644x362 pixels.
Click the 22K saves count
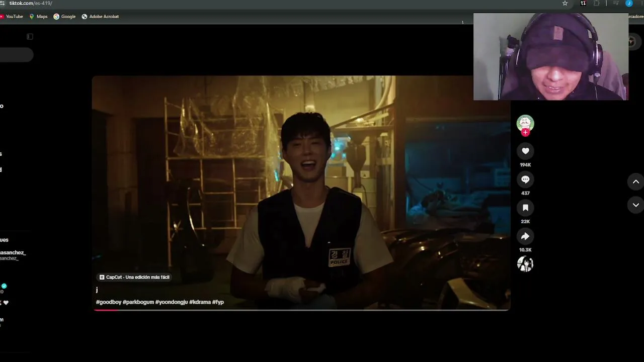pyautogui.click(x=525, y=222)
